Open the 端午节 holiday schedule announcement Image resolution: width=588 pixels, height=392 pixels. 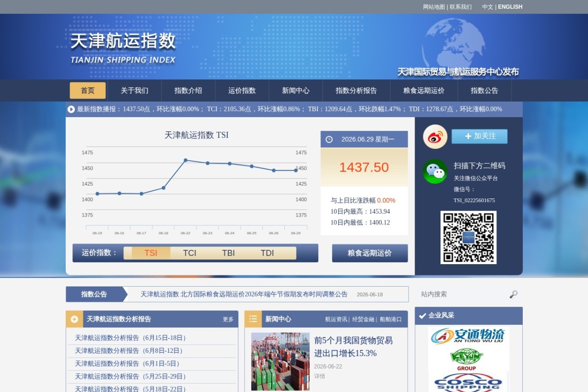pos(244,294)
